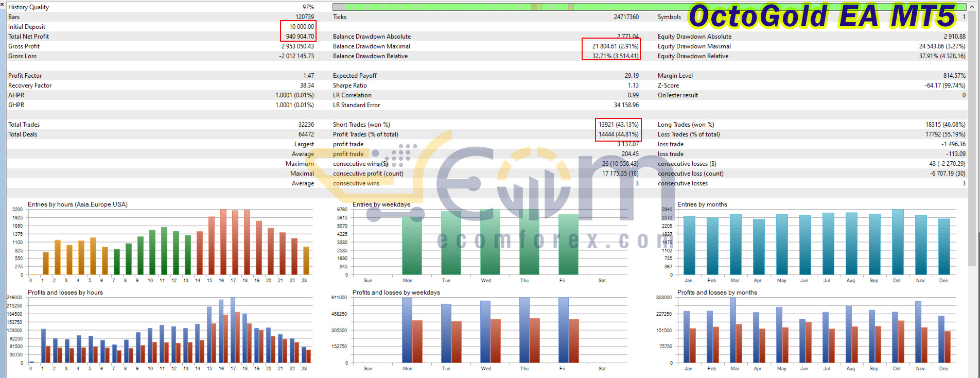Select the Initial Deposit value 10 000.00
The image size is (980, 378).
pos(301,27)
